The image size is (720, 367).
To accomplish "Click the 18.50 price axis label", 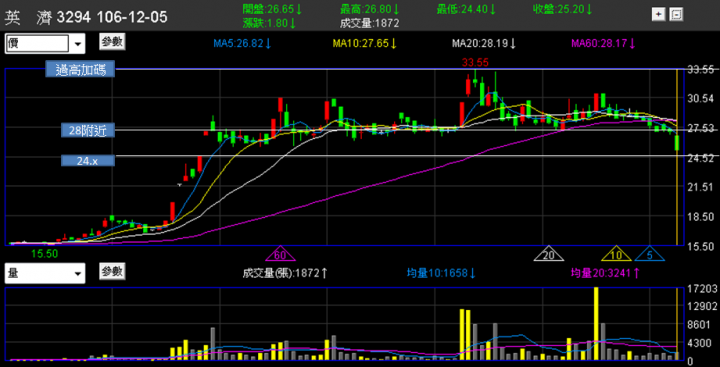I will pos(700,216).
